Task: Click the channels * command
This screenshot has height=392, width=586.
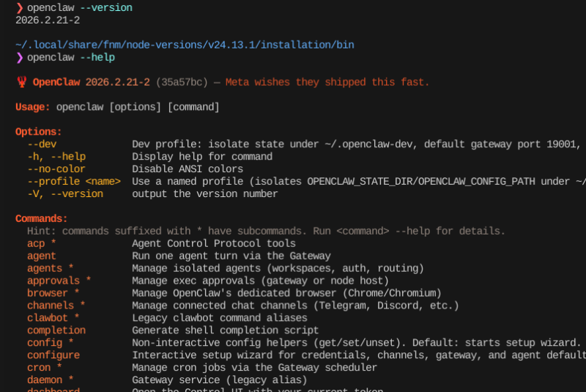Action: [x=56, y=306]
